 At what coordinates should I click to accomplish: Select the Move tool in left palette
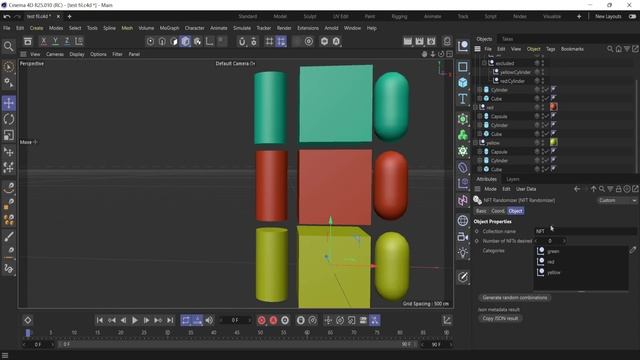point(9,103)
